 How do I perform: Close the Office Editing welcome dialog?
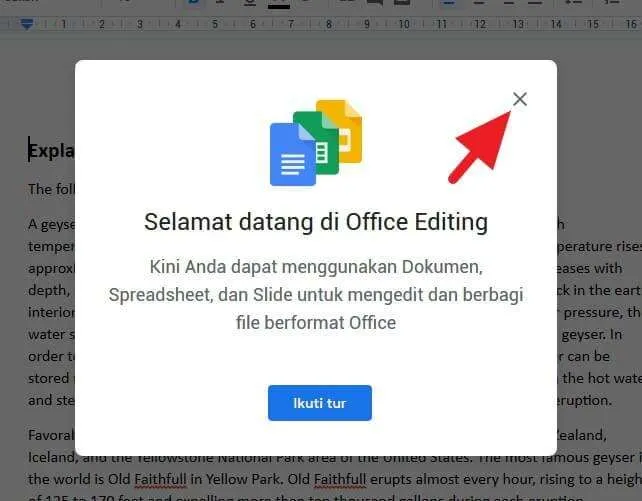coord(520,99)
